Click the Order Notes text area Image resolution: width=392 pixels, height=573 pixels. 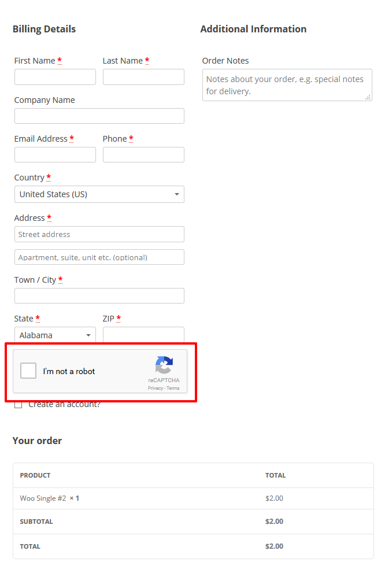(287, 85)
